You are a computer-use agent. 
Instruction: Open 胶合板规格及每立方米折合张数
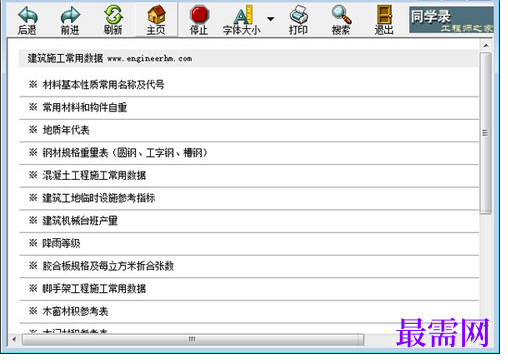(x=108, y=266)
